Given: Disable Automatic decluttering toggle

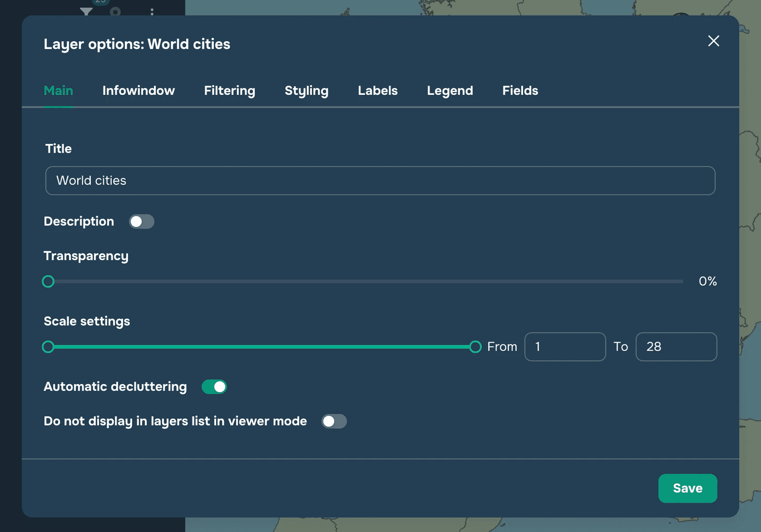Looking at the screenshot, I should pos(214,387).
